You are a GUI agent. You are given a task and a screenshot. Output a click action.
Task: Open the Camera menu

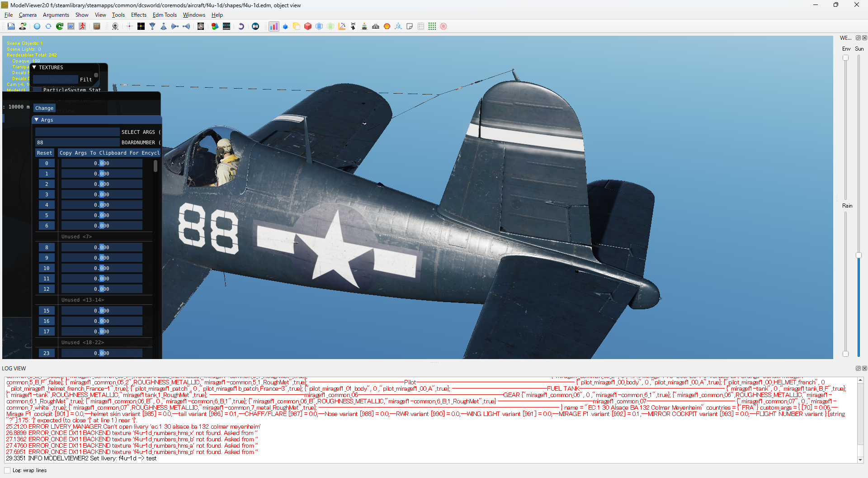click(x=28, y=15)
